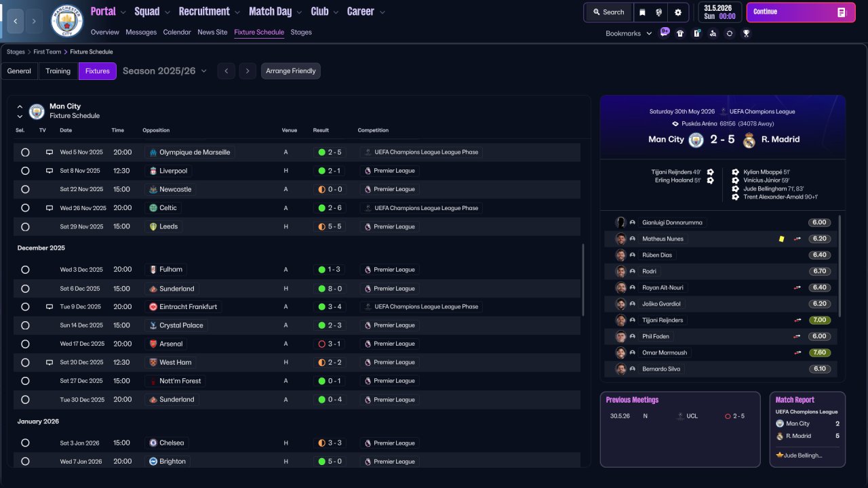868x488 pixels.
Task: Click the tactics board icon in bookmarks bar
Action: coord(696,33)
